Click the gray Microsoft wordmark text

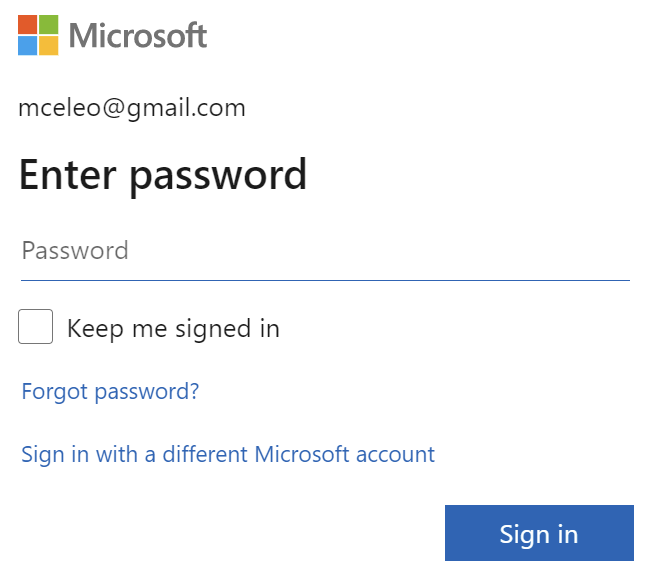[x=138, y=36]
